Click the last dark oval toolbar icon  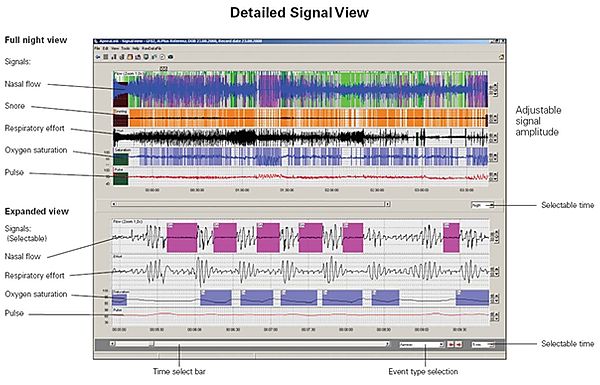(170, 57)
